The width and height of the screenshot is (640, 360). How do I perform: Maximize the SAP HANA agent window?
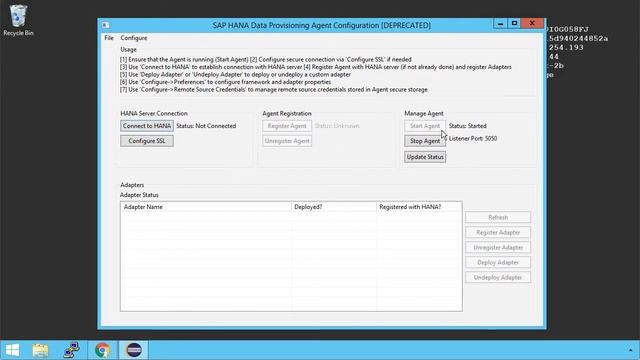(514, 23)
